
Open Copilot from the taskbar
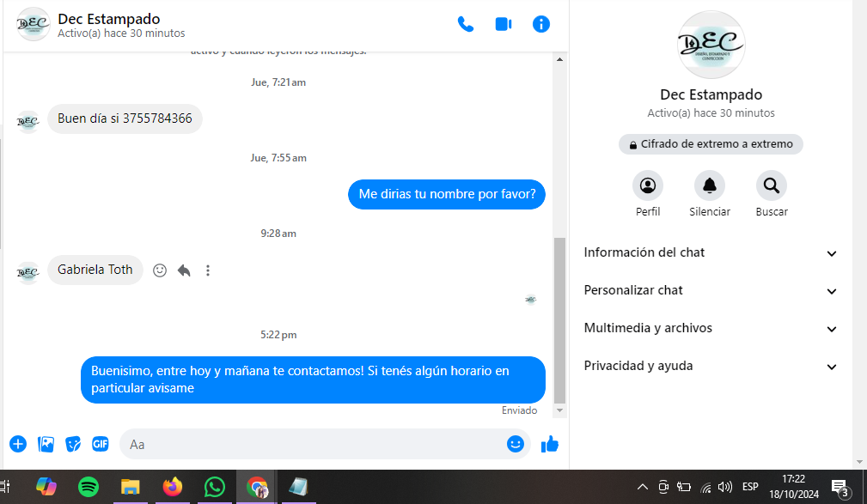pyautogui.click(x=46, y=487)
